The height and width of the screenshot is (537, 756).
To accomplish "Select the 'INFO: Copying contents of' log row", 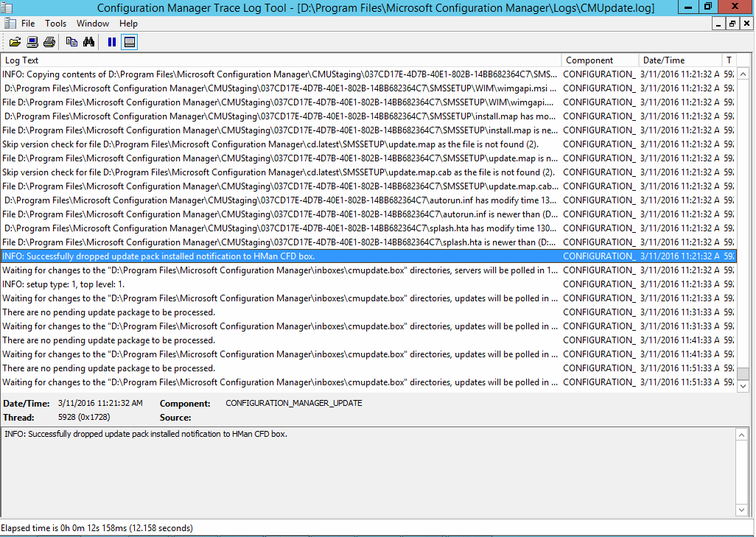I will click(368, 74).
